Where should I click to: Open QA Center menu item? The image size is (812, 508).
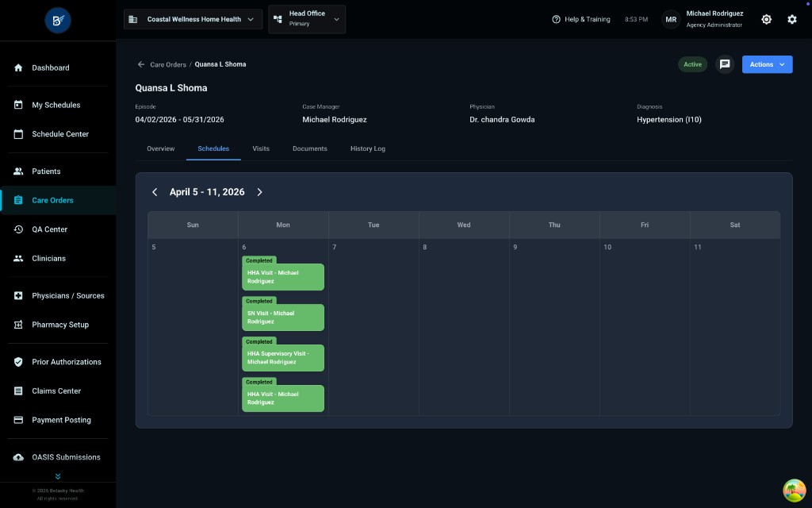pyautogui.click(x=58, y=229)
